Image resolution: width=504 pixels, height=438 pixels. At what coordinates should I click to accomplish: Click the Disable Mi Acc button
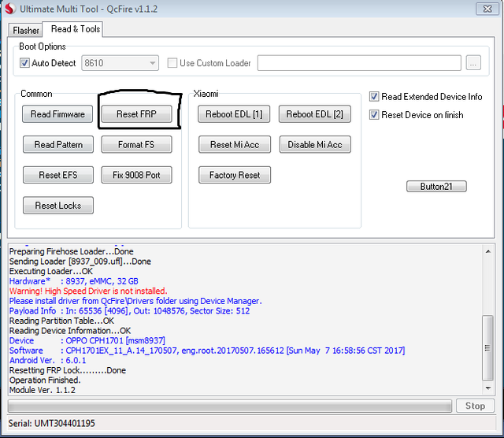point(315,145)
